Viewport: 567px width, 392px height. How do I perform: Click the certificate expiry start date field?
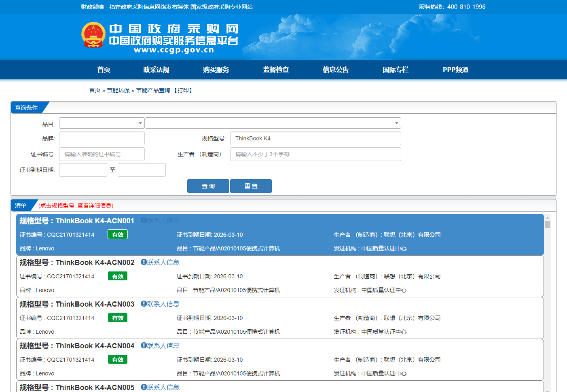click(x=83, y=170)
